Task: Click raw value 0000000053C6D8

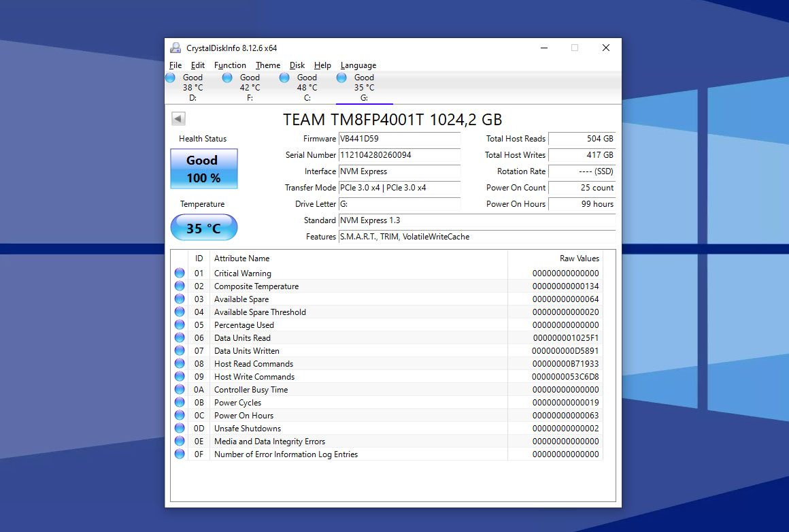Action: tap(565, 376)
